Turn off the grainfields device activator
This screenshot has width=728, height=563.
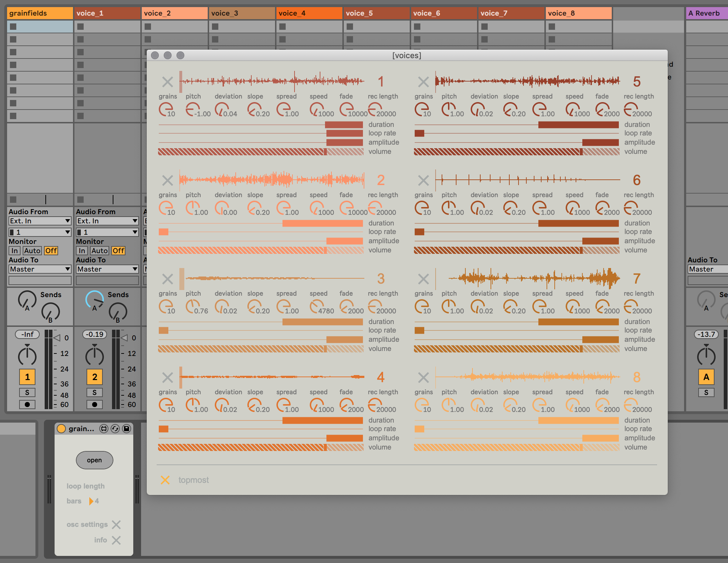coord(61,429)
